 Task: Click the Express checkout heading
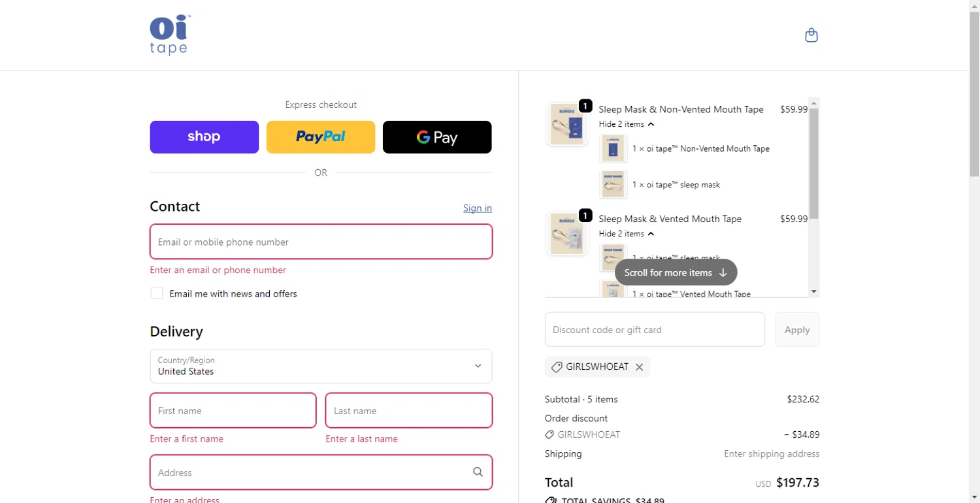coord(321,105)
